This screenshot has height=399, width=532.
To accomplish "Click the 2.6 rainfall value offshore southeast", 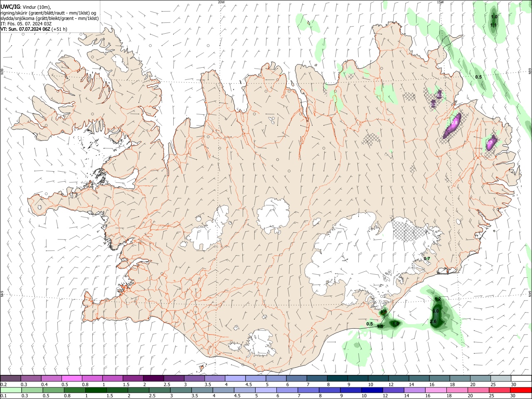I will point(433,322).
